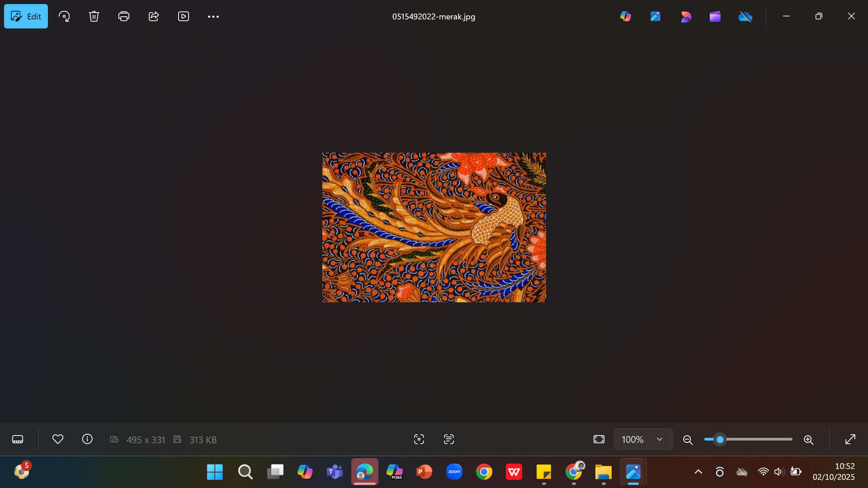
Task: Click the batik peacock image
Action: coord(434,227)
